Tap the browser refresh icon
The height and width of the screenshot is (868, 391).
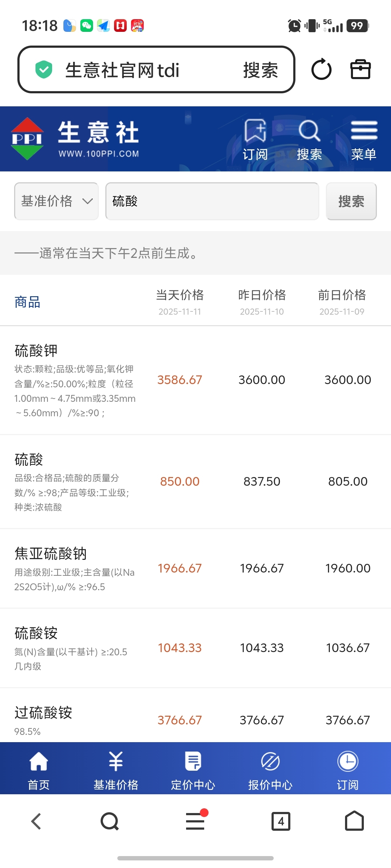click(x=321, y=69)
